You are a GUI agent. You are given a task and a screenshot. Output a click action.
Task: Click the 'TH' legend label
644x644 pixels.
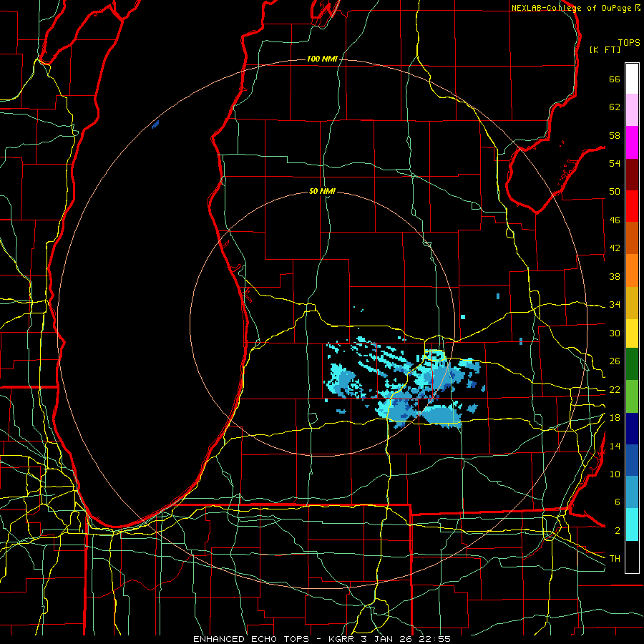[x=615, y=559]
